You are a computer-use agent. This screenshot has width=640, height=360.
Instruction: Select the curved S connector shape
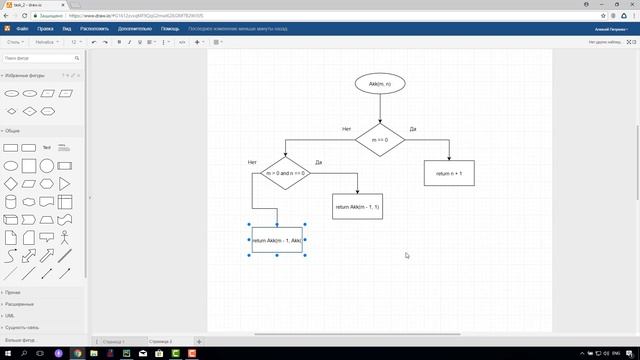click(x=11, y=256)
